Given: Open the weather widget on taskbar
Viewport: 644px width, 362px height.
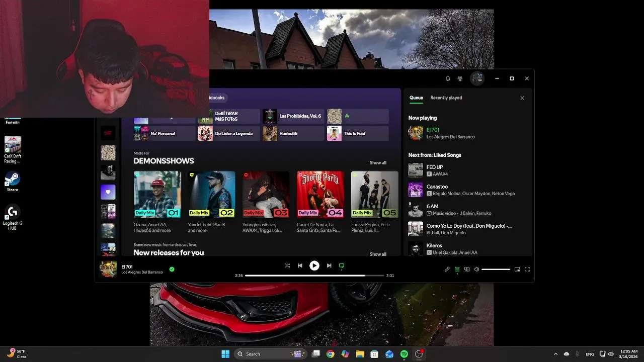Looking at the screenshot, I should click(16, 353).
